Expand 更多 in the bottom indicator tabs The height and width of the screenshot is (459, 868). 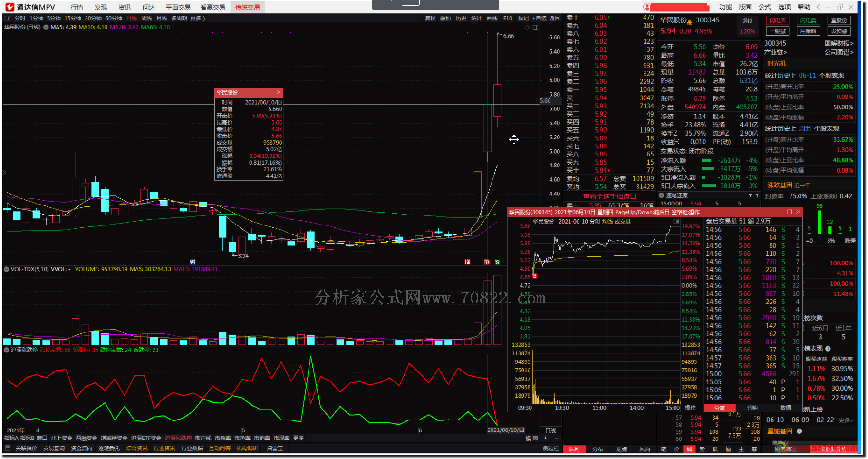coord(299,438)
